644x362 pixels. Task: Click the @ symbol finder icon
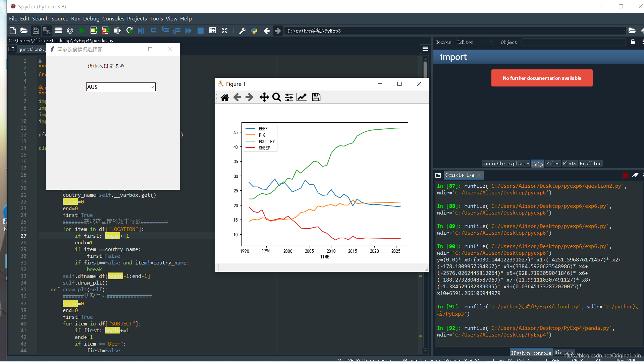click(x=70, y=31)
